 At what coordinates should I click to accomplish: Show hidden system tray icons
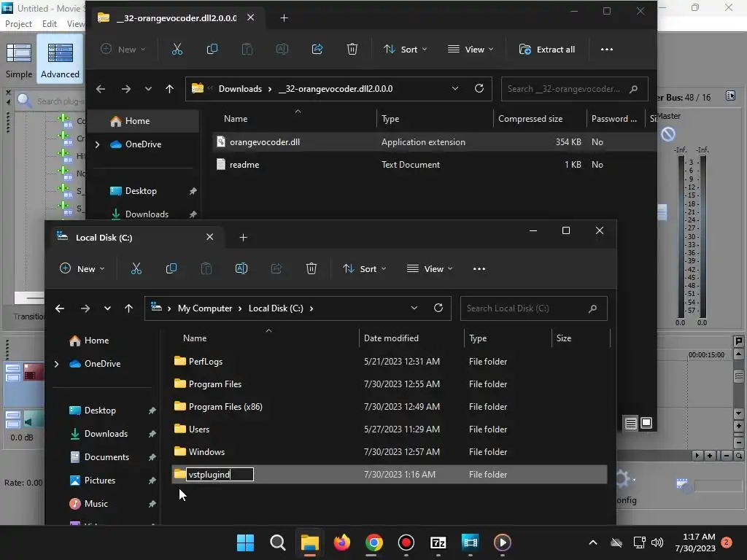(593, 542)
